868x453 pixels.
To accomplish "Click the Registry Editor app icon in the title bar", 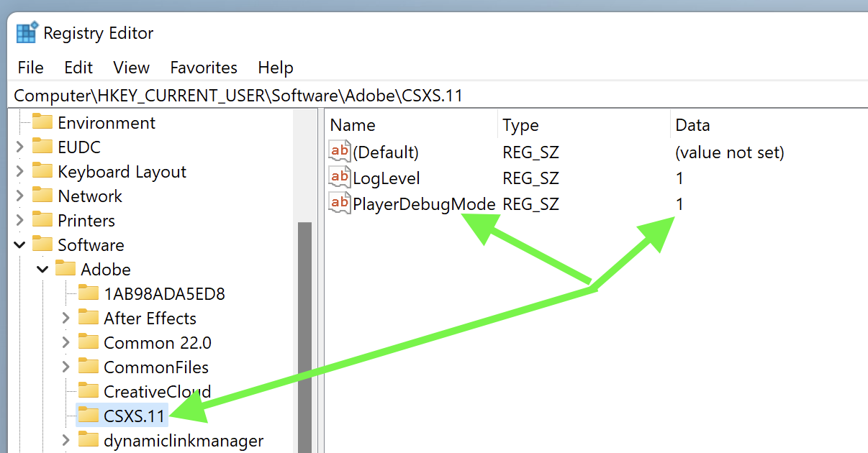I will tap(27, 32).
